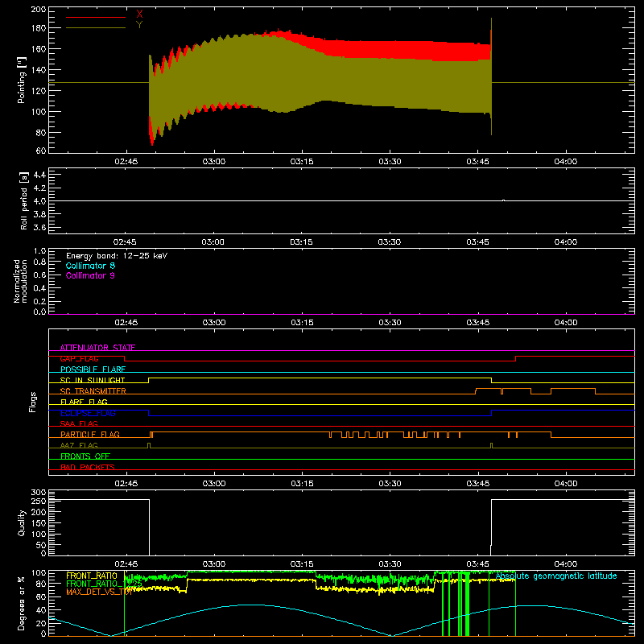Image resolution: width=644 pixels, height=644 pixels.
Task: Click the 3.6 tick on Roll period axis
Action: point(39,228)
